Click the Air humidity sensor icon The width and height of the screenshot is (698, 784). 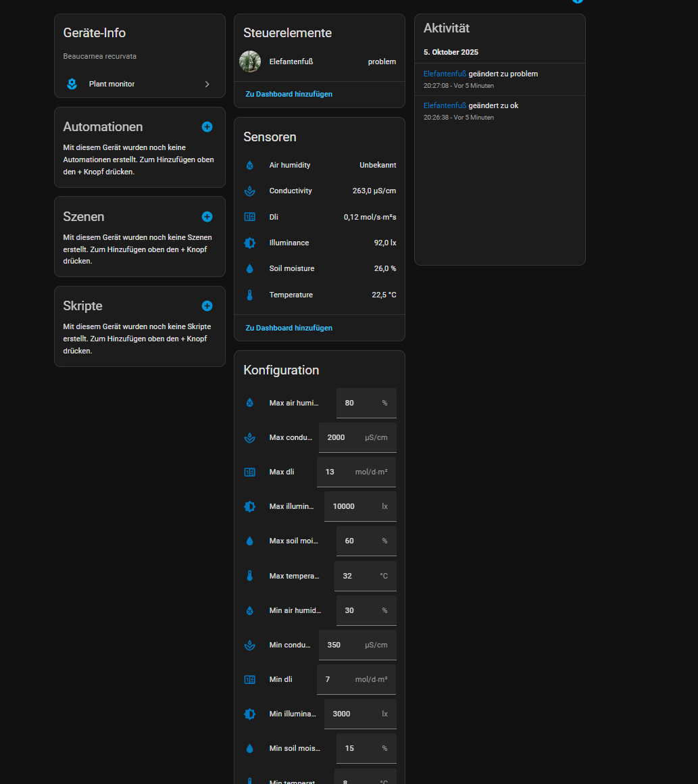coord(249,166)
